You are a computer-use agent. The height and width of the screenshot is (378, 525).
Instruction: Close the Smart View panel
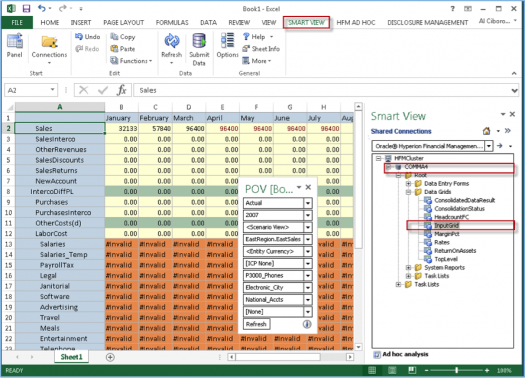[512, 114]
